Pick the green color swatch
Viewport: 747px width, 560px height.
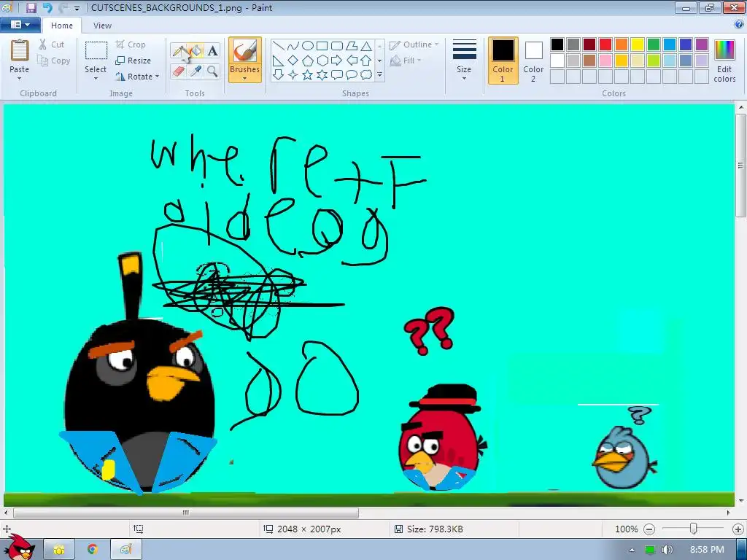(x=654, y=44)
